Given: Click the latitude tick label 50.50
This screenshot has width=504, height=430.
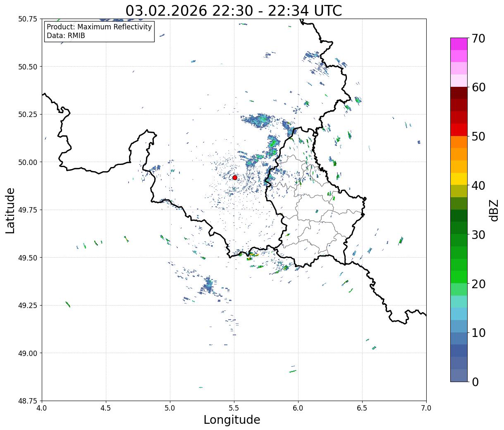Looking at the screenshot, I should (28, 67).
